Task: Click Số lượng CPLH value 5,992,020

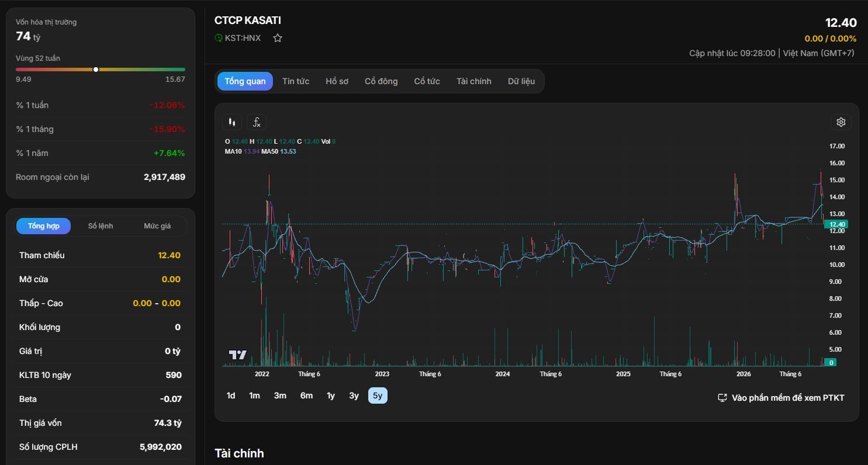Action: [x=161, y=447]
